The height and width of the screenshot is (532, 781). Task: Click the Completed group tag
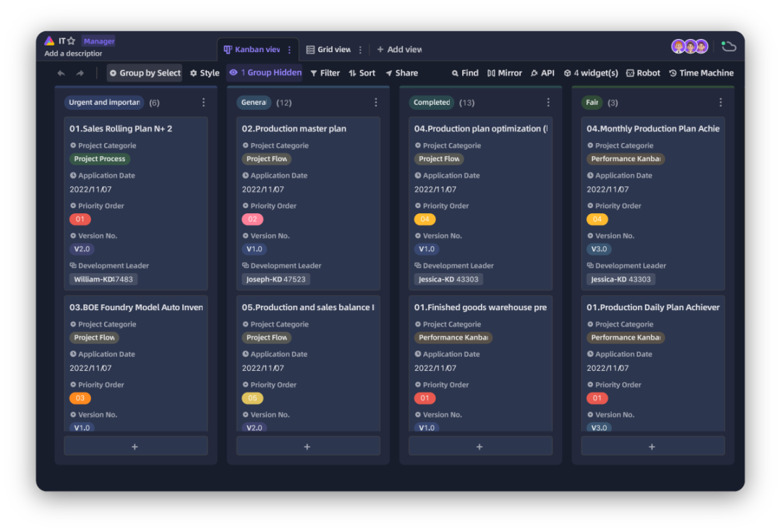pyautogui.click(x=431, y=103)
